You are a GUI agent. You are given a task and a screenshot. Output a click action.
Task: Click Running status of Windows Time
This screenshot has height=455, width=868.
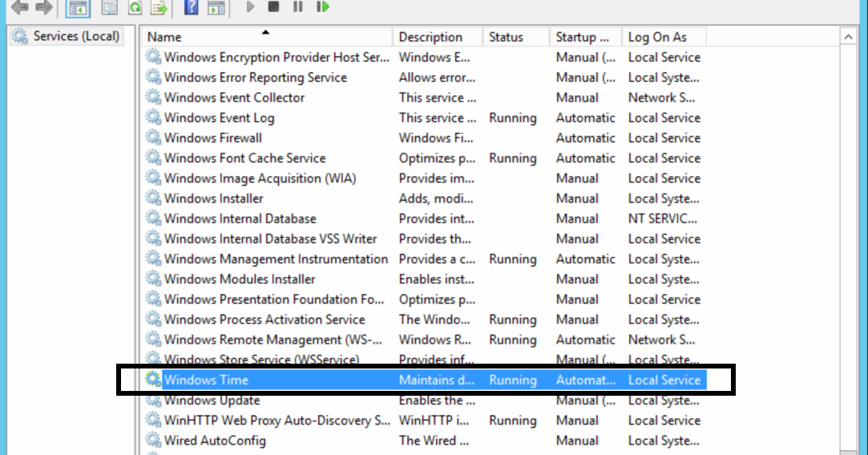513,380
